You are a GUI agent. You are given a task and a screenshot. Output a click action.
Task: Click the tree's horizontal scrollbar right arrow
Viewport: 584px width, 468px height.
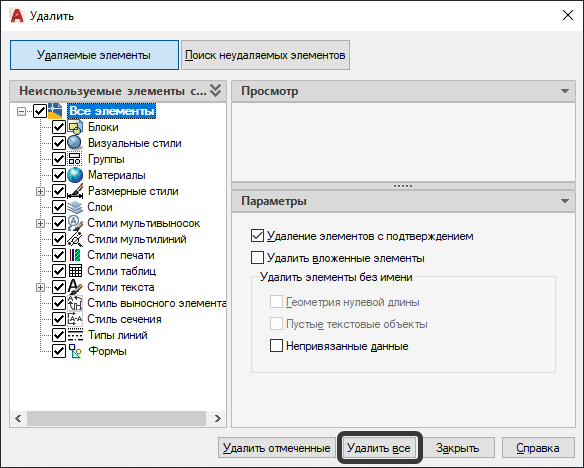(x=218, y=418)
